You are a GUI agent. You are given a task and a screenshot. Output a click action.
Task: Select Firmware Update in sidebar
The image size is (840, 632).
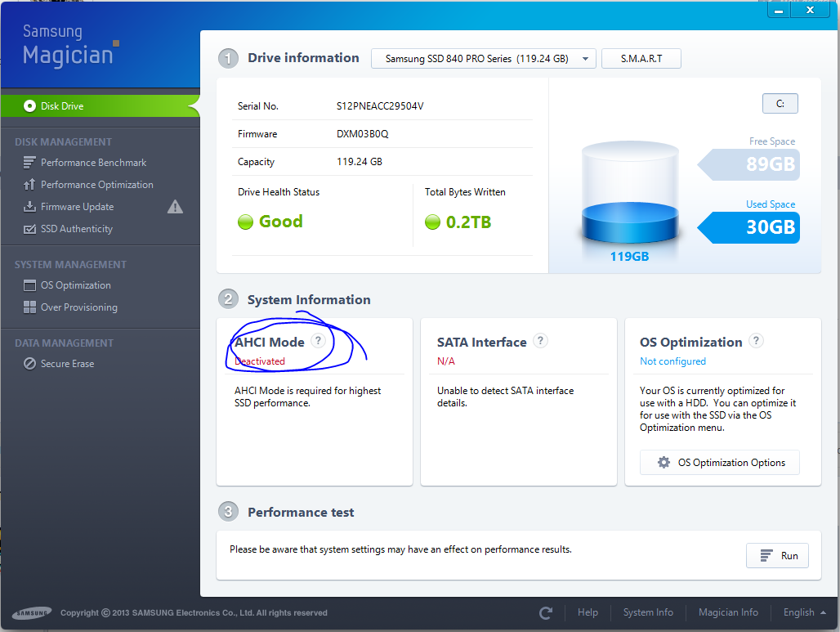(x=77, y=206)
